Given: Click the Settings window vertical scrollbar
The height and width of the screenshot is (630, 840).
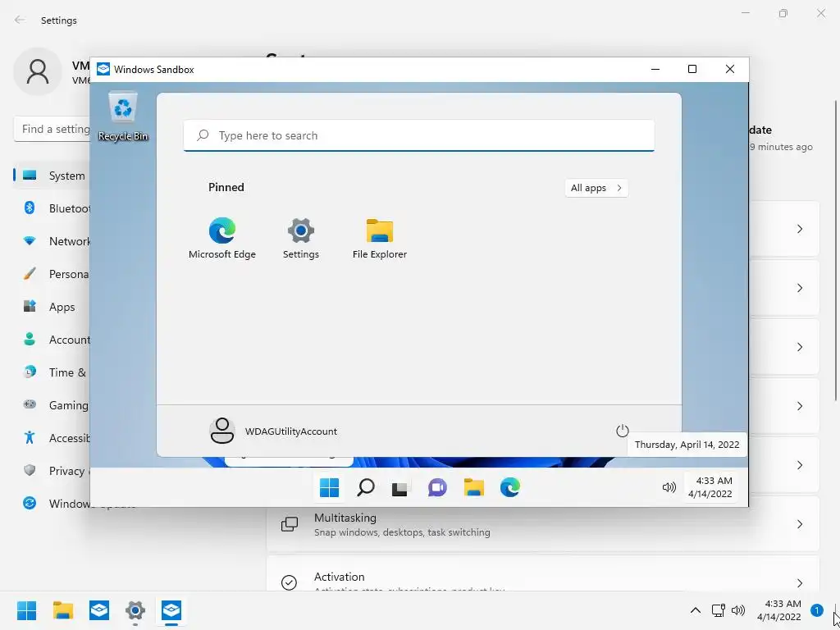Looking at the screenshot, I should pos(836,249).
